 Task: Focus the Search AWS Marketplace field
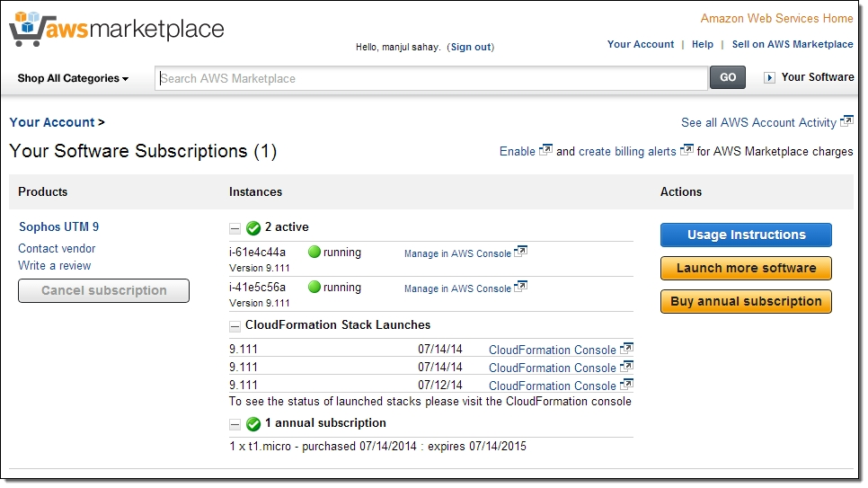[431, 79]
